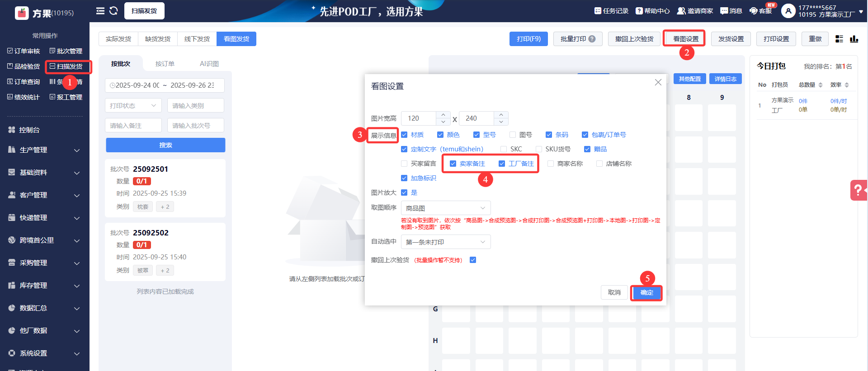Toggle the sidebar collapse hamburger icon
This screenshot has width=868, height=371.
click(x=100, y=11)
